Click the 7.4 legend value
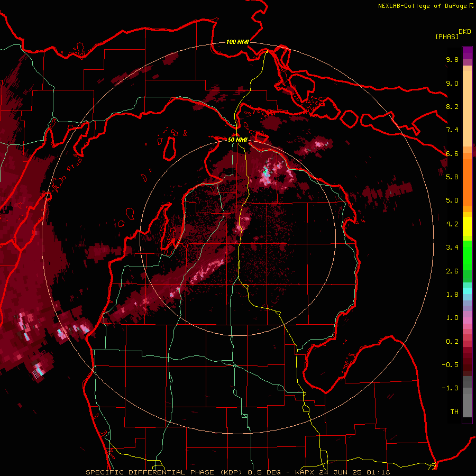 click(452, 130)
